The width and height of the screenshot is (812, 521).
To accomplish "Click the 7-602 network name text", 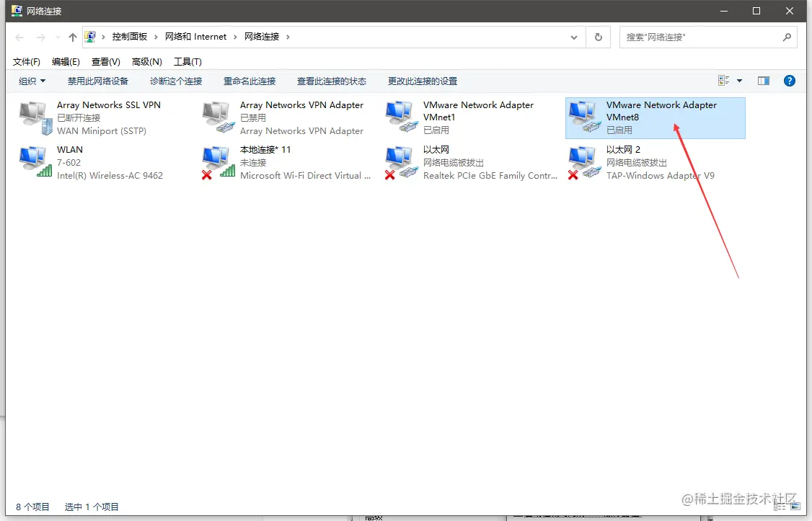I will tap(69, 162).
